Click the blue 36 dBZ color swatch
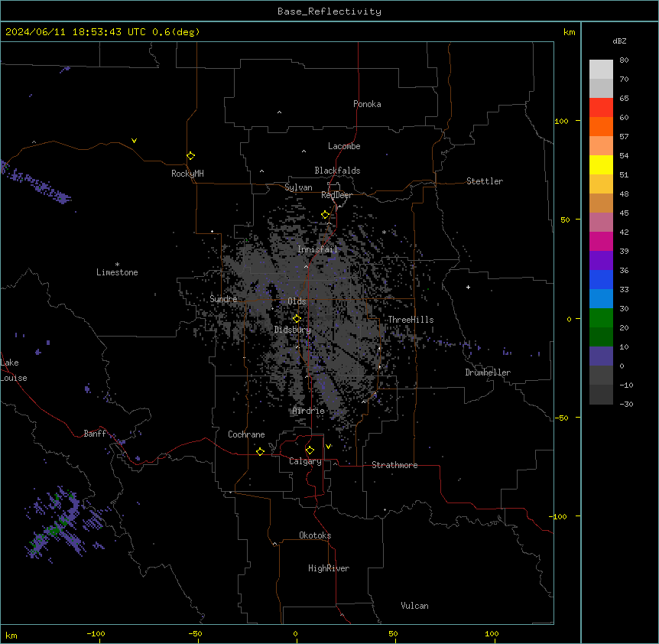This screenshot has height=644, width=659. click(601, 279)
